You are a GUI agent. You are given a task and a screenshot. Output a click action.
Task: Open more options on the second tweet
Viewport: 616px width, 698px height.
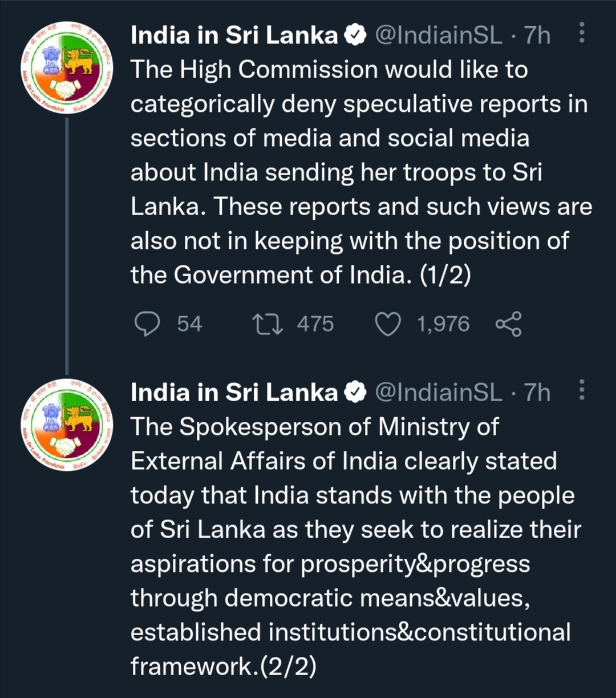[x=582, y=390]
